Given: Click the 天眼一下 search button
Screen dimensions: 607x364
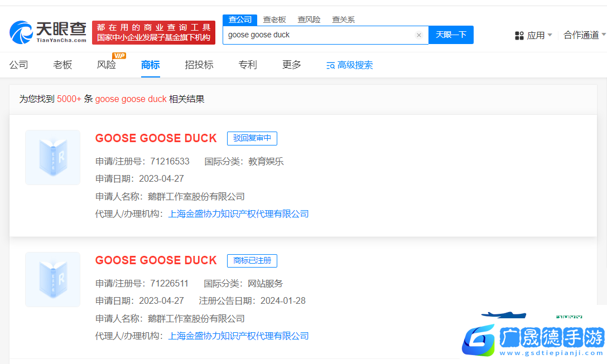Looking at the screenshot, I should 451,35.
